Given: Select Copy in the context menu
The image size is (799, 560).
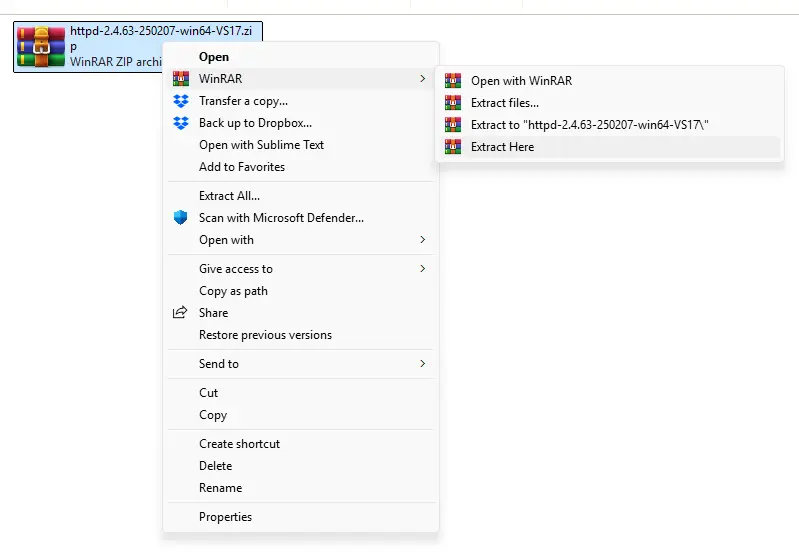Looking at the screenshot, I should click(x=301, y=415).
